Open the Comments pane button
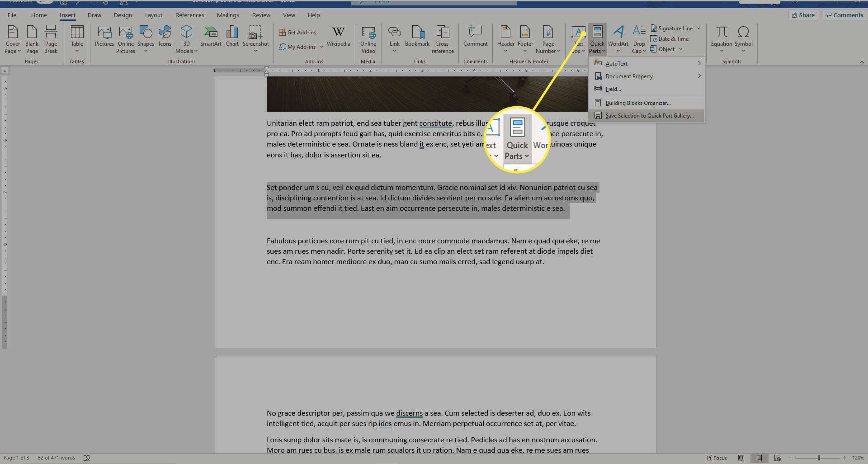This screenshot has width=868, height=464. pyautogui.click(x=844, y=15)
